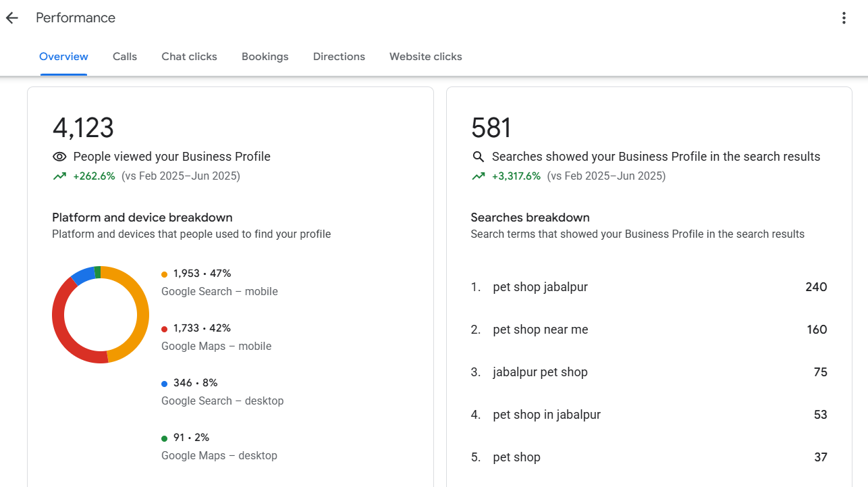
Task: Click 'Google Search – desktop' label
Action: click(222, 401)
